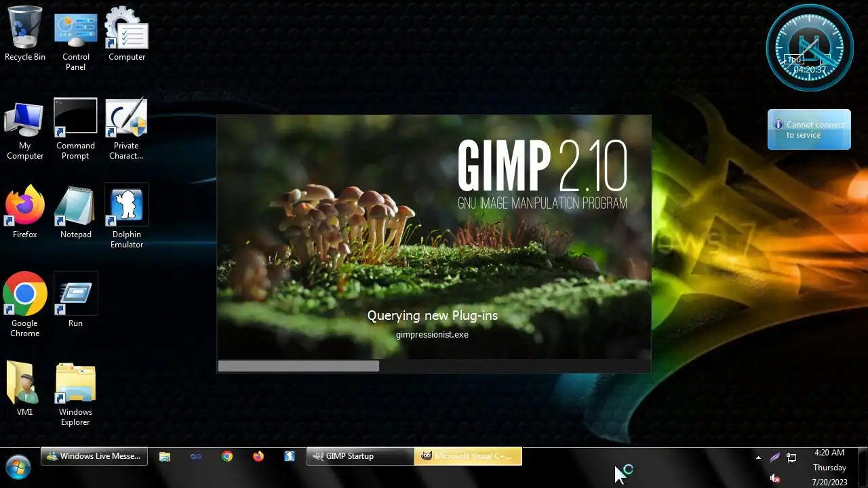This screenshot has height=488, width=868.
Task: Select the VM1 user folder icon
Action: pos(25,389)
